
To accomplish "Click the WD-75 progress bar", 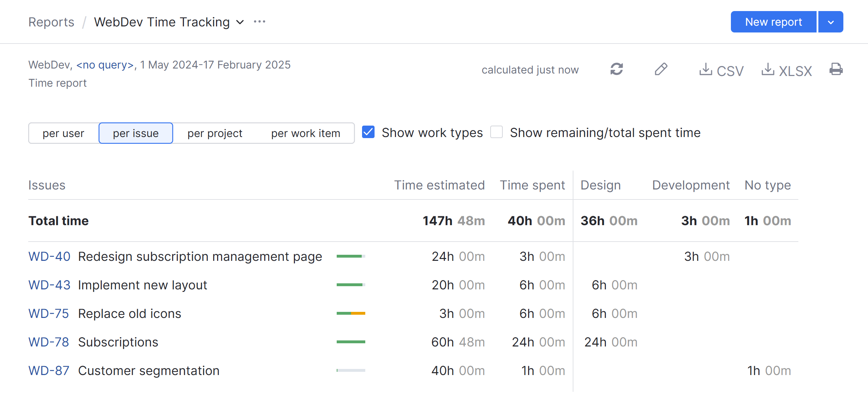I will click(x=351, y=313).
